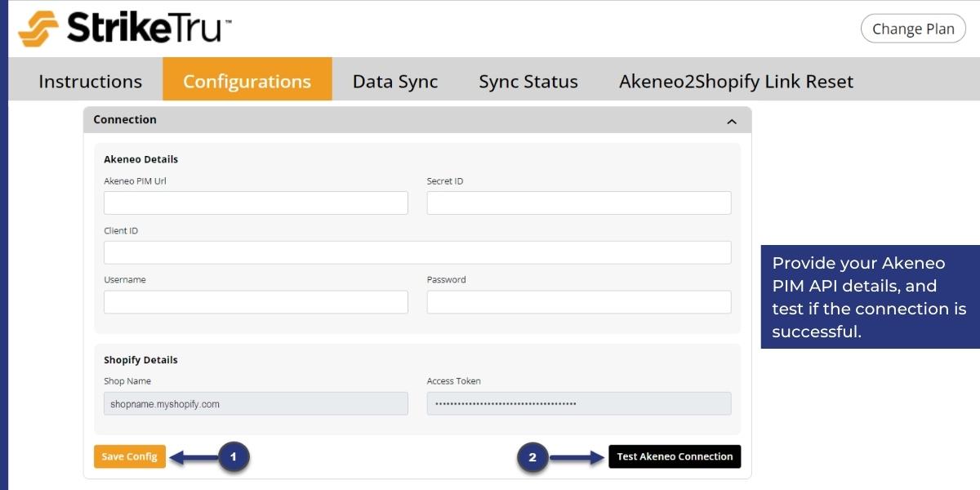
Task: Click the StrikeTru logo
Action: click(x=125, y=28)
